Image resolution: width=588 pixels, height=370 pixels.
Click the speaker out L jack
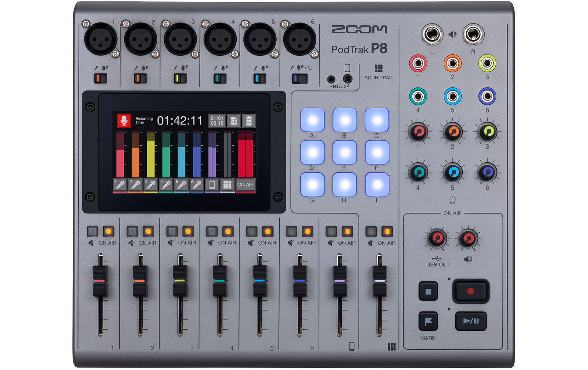pyautogui.click(x=432, y=35)
